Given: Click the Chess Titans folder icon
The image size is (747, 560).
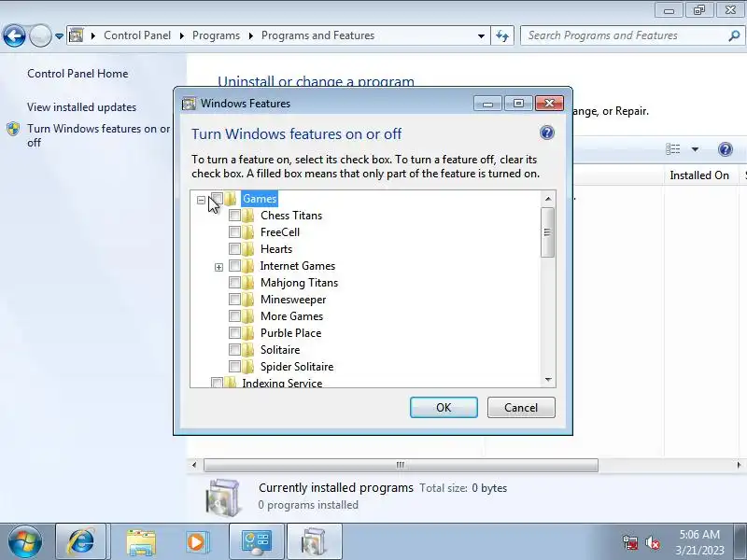Looking at the screenshot, I should [x=248, y=216].
